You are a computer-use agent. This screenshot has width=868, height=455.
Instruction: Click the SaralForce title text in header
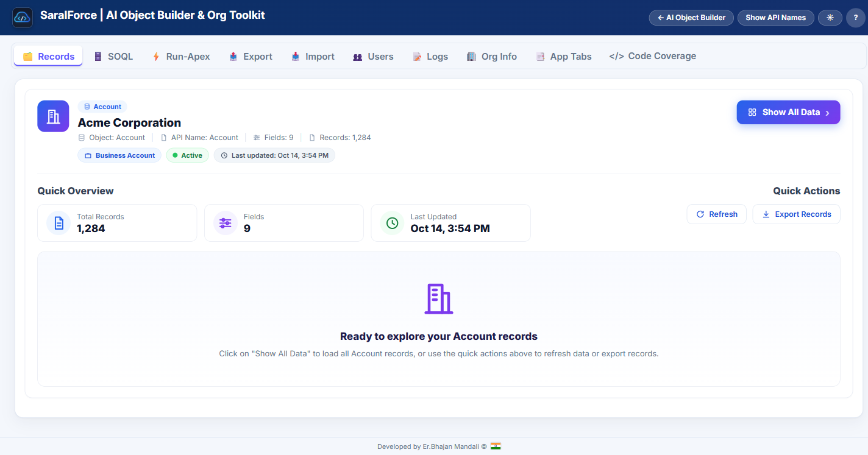pos(152,15)
